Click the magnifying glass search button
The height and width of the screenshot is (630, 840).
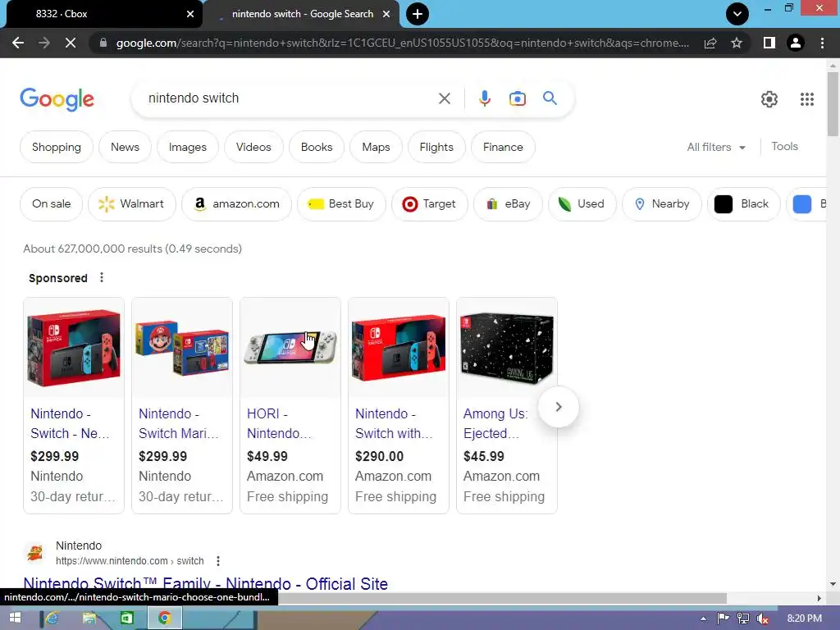[550, 98]
